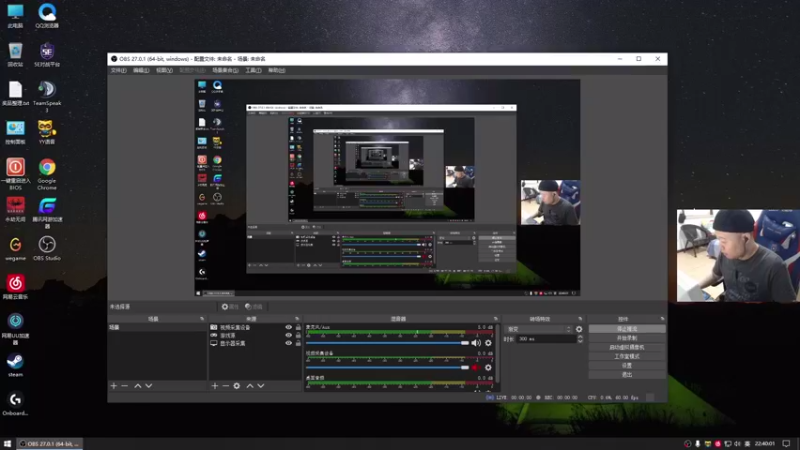Lock the 显示器采集 source
This screenshot has height=450, width=800.
(298, 343)
